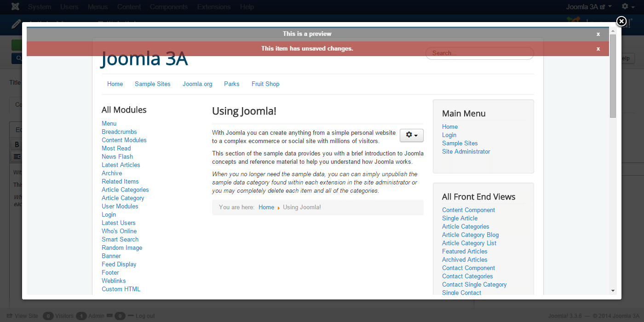Open the article gear options dropdown
This screenshot has height=322, width=644.
click(412, 135)
